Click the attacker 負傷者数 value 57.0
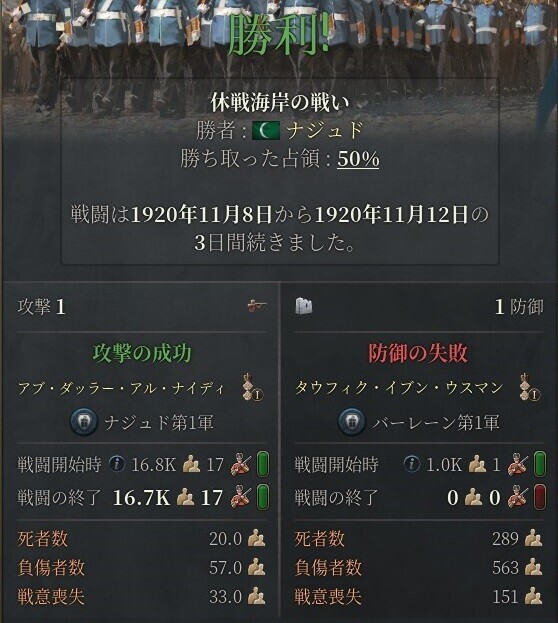 pos(225,568)
